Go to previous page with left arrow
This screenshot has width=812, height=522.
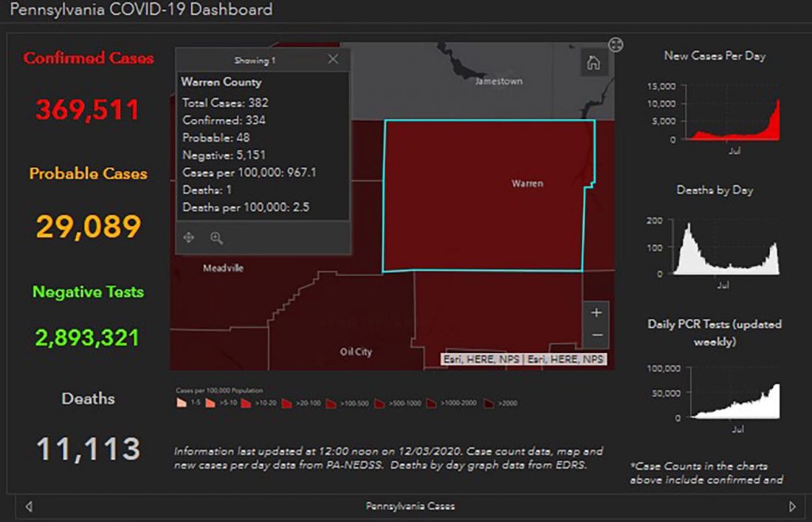point(29,506)
